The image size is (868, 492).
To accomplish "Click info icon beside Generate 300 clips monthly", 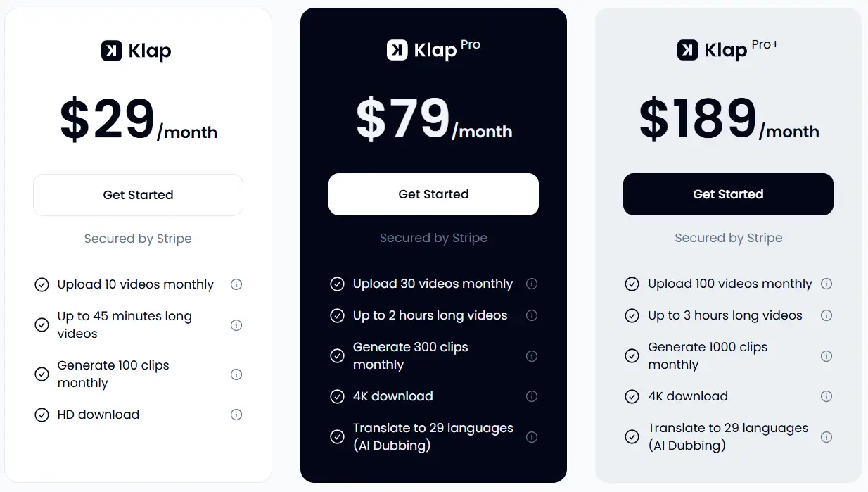I will click(x=532, y=356).
